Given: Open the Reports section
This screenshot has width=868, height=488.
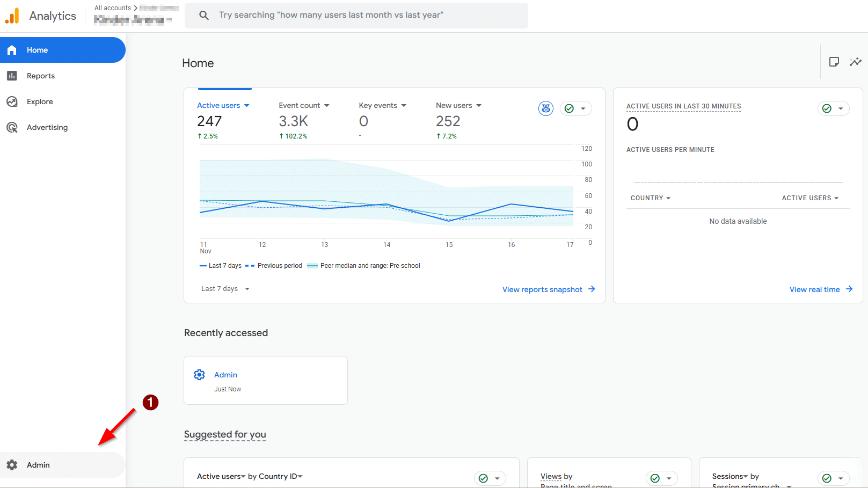Looking at the screenshot, I should click(x=63, y=76).
